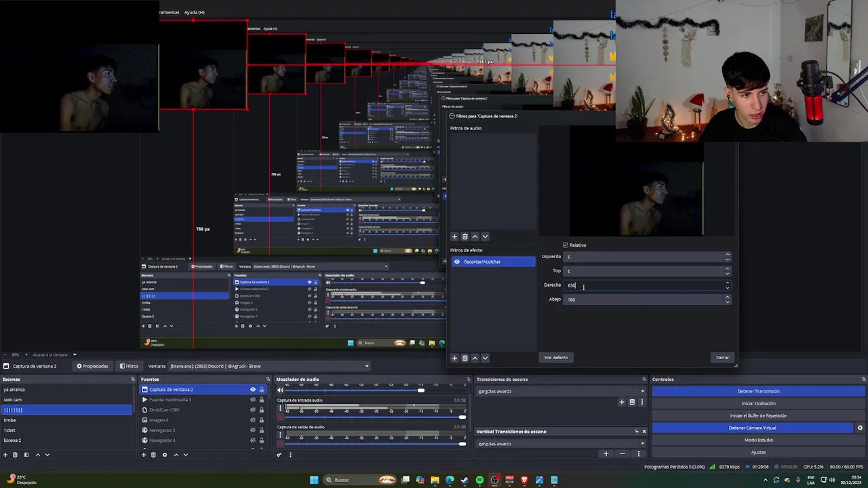The image size is (868, 488).
Task: Undock the Controles panel with float icon
Action: (x=863, y=380)
